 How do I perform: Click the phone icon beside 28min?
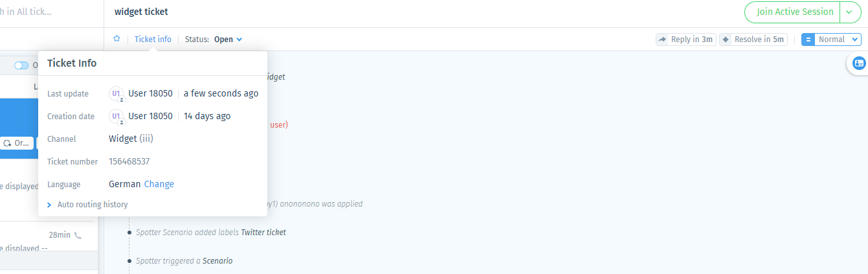tap(78, 235)
